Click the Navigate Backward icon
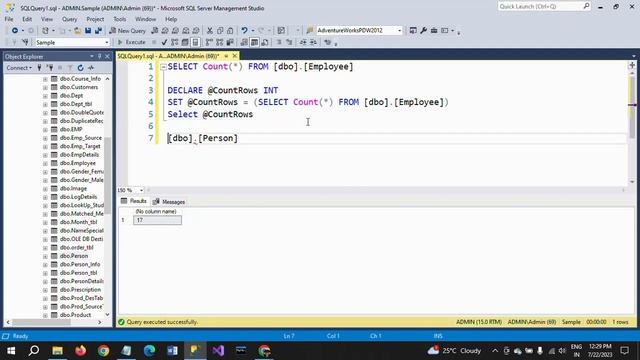 [x=15, y=31]
